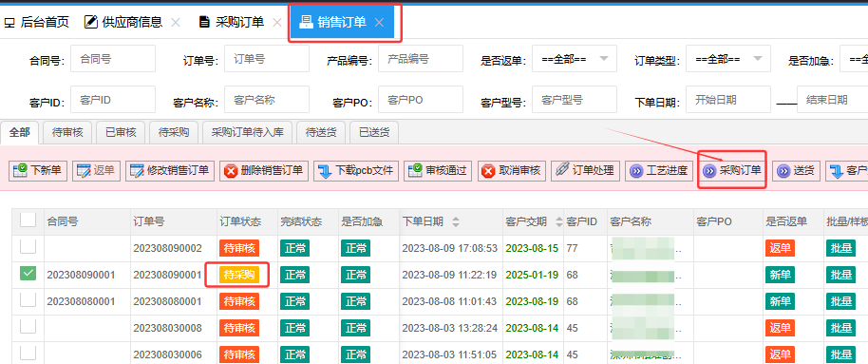Select the 全部 status tab
The height and width of the screenshot is (364, 868).
tap(20, 132)
